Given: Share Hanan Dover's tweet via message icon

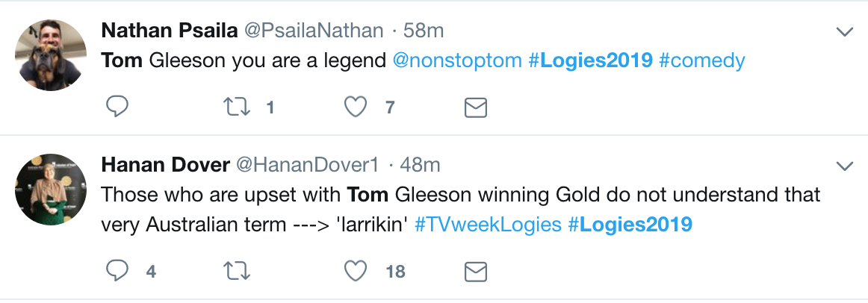Looking at the screenshot, I should click(476, 271).
